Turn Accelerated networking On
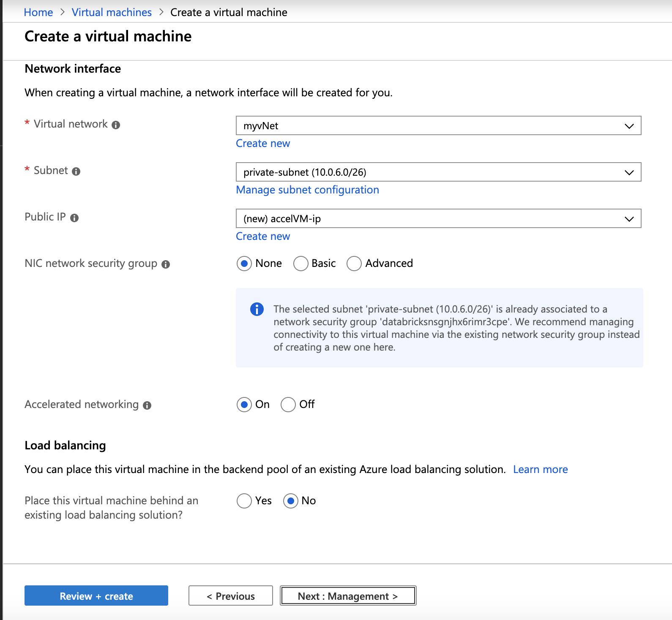The height and width of the screenshot is (620, 672). [244, 405]
